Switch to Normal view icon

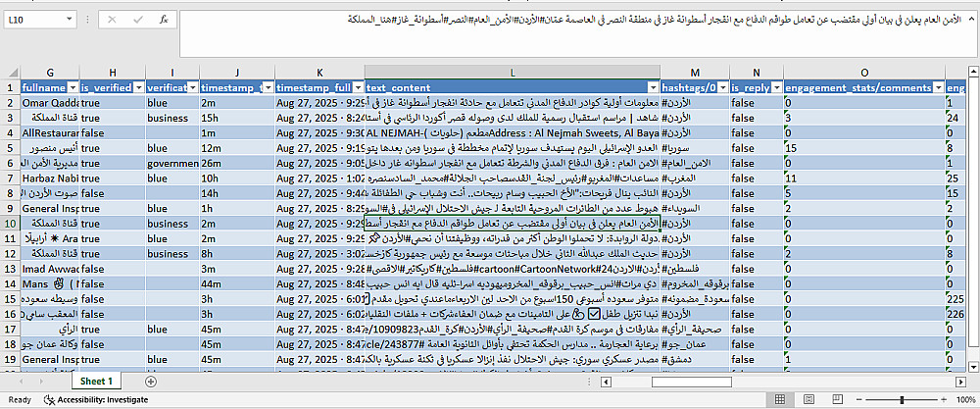click(780, 399)
